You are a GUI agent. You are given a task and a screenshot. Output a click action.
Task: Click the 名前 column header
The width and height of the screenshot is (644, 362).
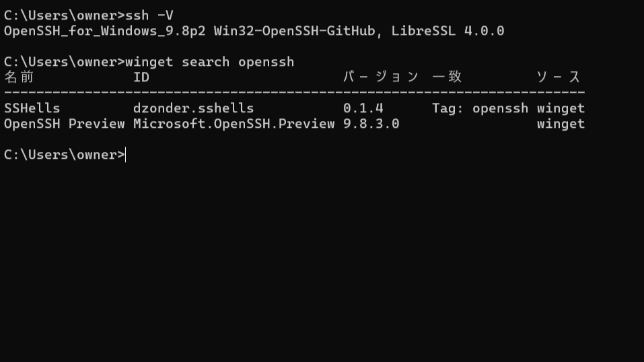(19, 77)
